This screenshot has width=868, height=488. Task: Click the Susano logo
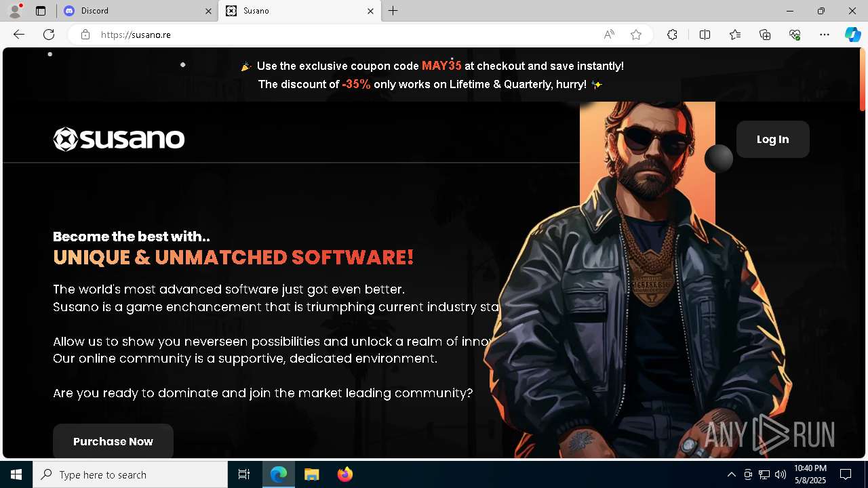(x=119, y=139)
